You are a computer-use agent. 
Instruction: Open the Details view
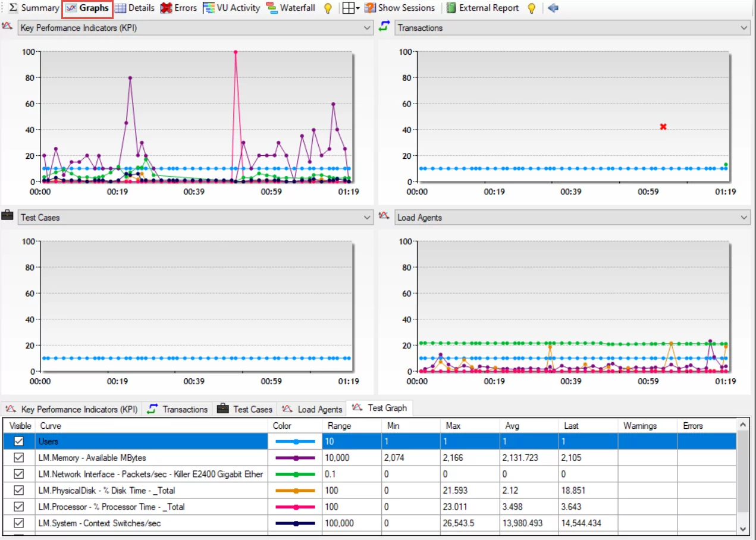tap(134, 8)
